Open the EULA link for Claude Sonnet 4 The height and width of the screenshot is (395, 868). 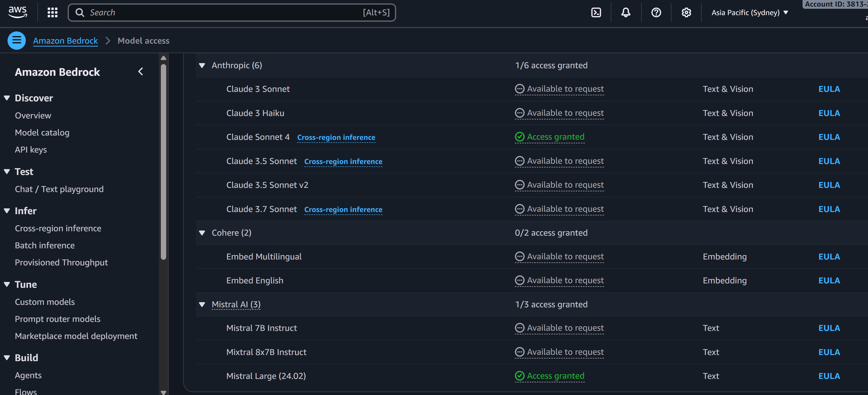point(829,137)
